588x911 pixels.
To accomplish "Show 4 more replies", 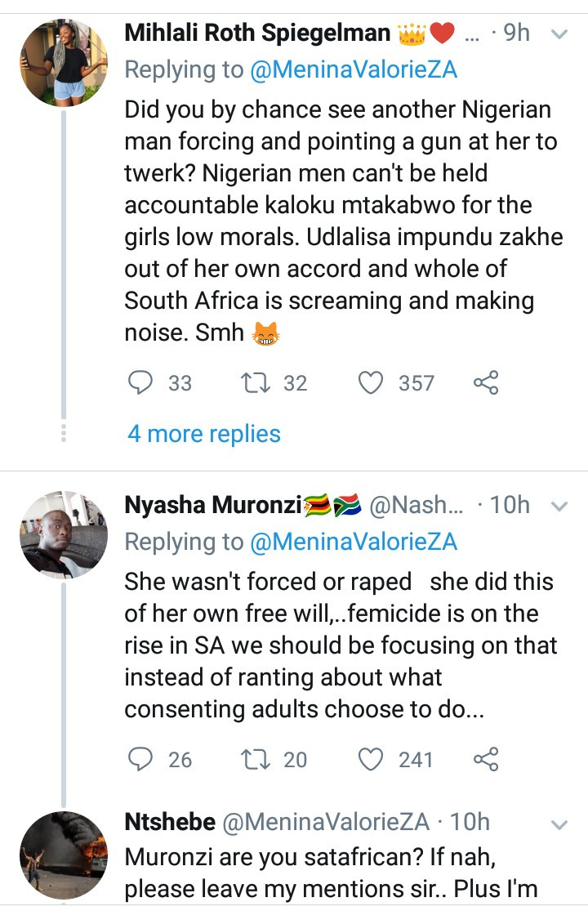I will (203, 434).
